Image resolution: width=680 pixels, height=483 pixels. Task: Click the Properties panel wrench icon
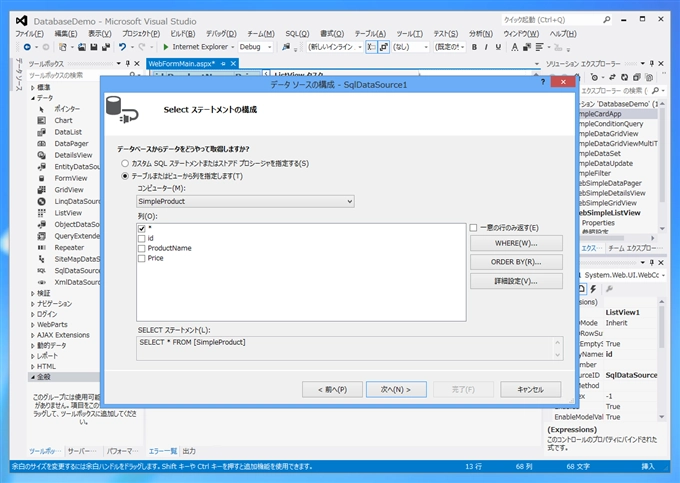tap(609, 289)
